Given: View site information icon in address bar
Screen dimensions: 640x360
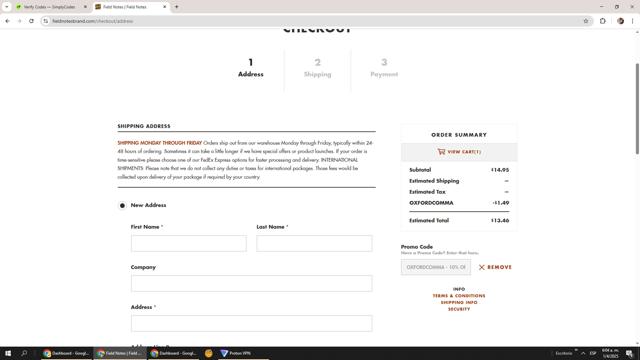Looking at the screenshot, I should pos(46,21).
